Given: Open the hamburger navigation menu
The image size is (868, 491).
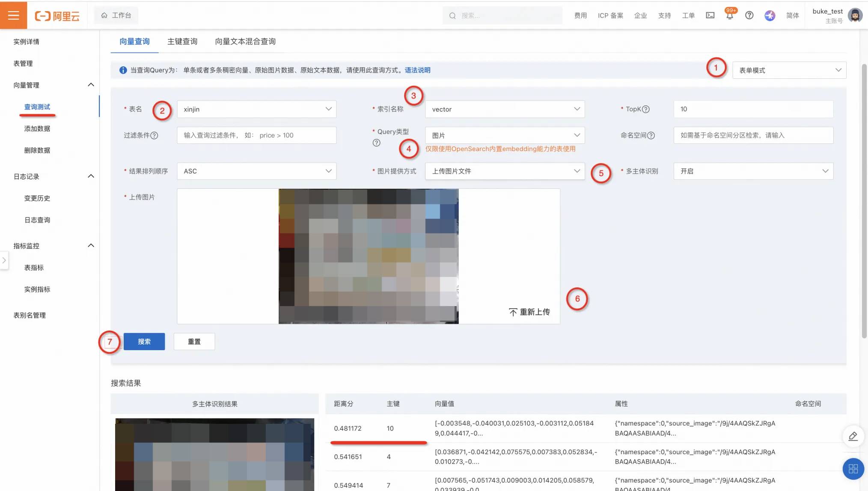Looking at the screenshot, I should coord(13,15).
